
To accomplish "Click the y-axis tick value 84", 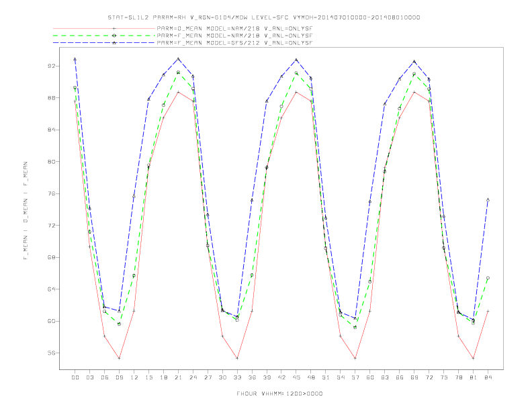I will coord(51,130).
